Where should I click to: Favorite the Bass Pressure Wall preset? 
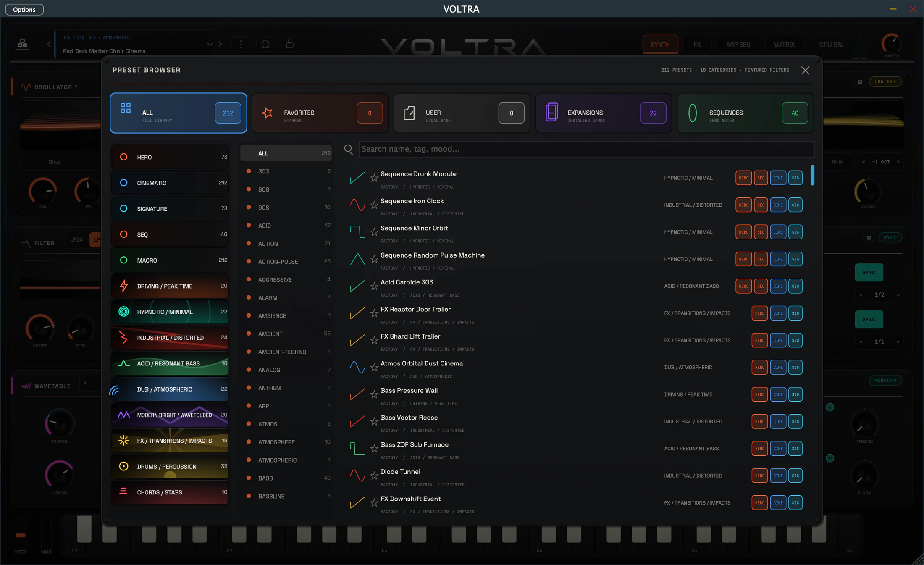tap(374, 394)
